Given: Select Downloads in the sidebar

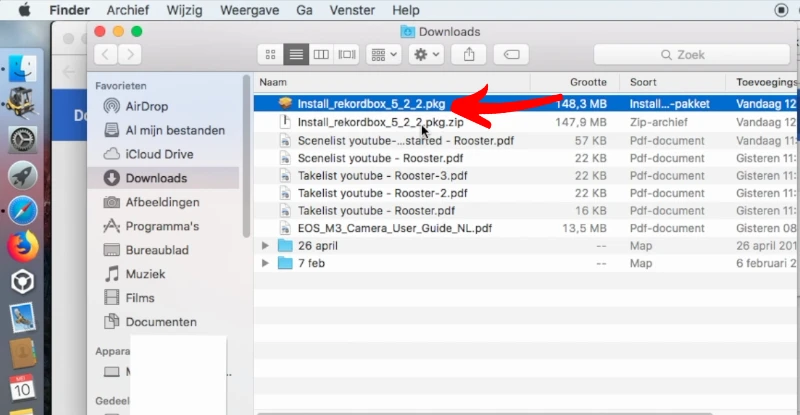Looking at the screenshot, I should point(164,178).
